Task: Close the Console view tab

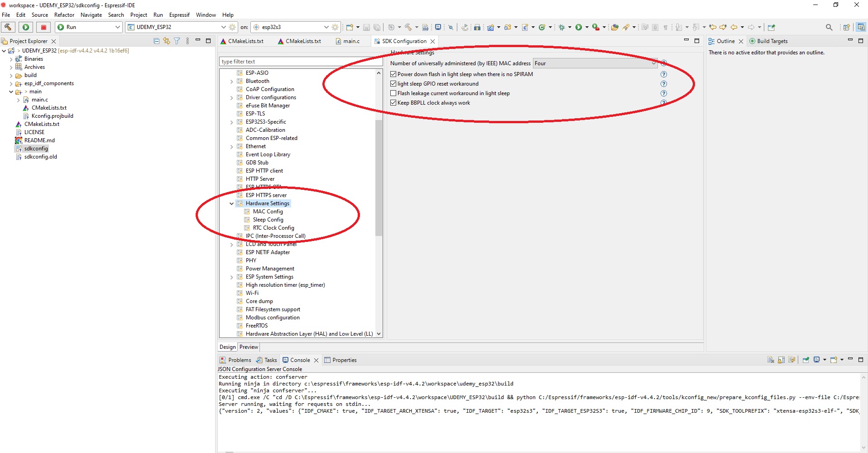Action: tap(317, 360)
